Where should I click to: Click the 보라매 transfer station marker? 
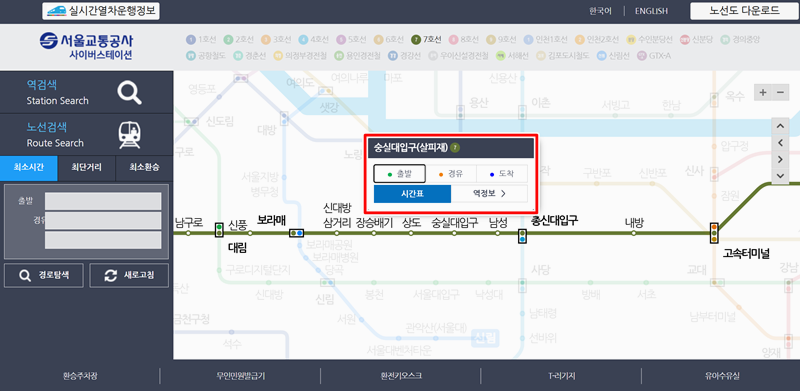296,233
